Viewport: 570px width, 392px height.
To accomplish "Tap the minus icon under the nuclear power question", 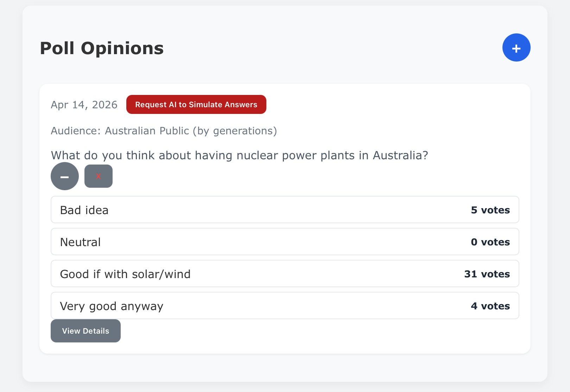I will point(65,176).
